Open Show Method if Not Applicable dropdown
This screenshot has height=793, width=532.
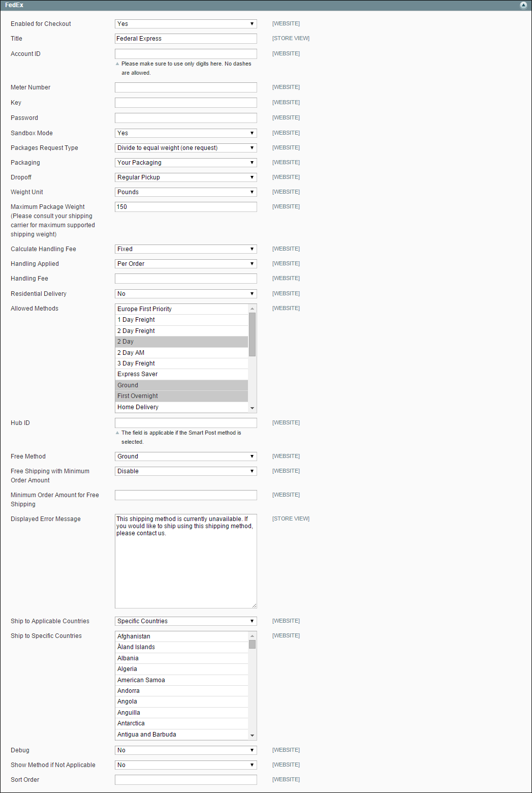(x=186, y=765)
